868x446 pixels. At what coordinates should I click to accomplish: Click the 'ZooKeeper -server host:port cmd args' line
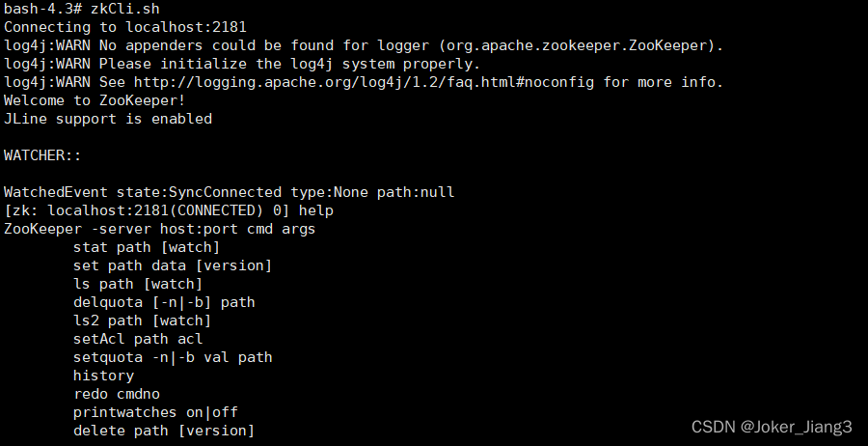(159, 229)
